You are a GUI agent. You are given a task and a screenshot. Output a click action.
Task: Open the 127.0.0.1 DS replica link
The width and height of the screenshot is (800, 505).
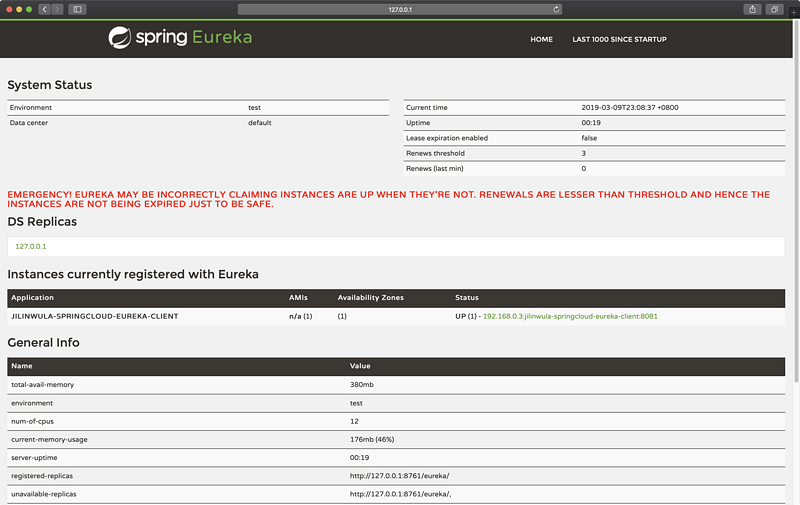[31, 246]
